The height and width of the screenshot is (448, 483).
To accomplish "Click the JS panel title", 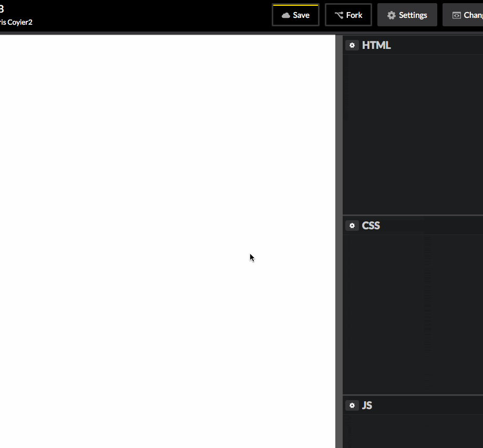I will [367, 405].
